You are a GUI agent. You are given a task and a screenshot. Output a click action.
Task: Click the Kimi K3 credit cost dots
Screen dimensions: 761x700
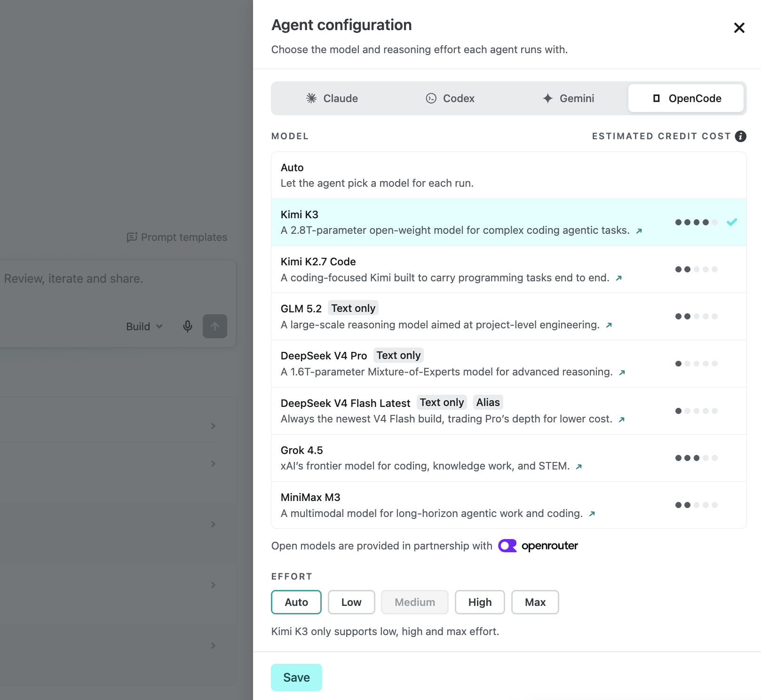click(x=697, y=223)
